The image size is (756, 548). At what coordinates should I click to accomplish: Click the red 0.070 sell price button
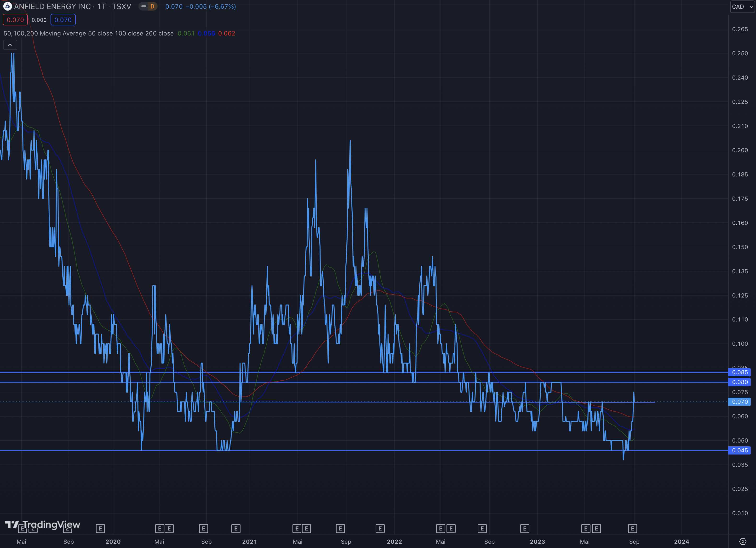[x=15, y=20]
